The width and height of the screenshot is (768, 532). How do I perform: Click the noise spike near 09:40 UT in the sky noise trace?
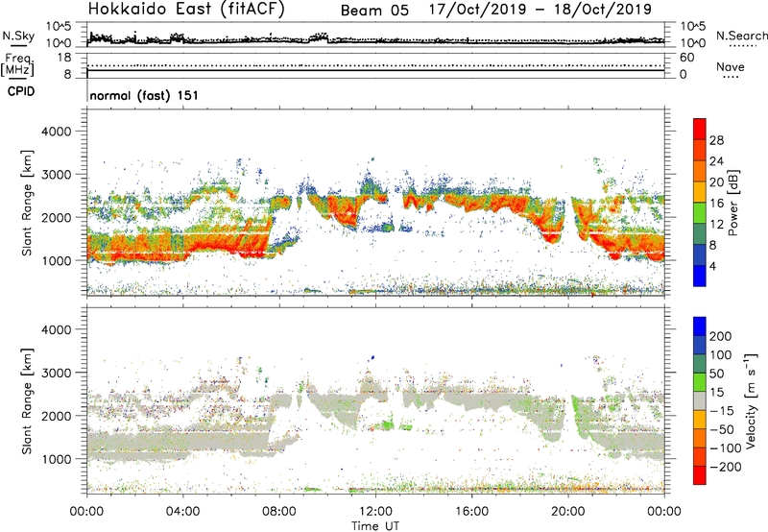coord(321,36)
